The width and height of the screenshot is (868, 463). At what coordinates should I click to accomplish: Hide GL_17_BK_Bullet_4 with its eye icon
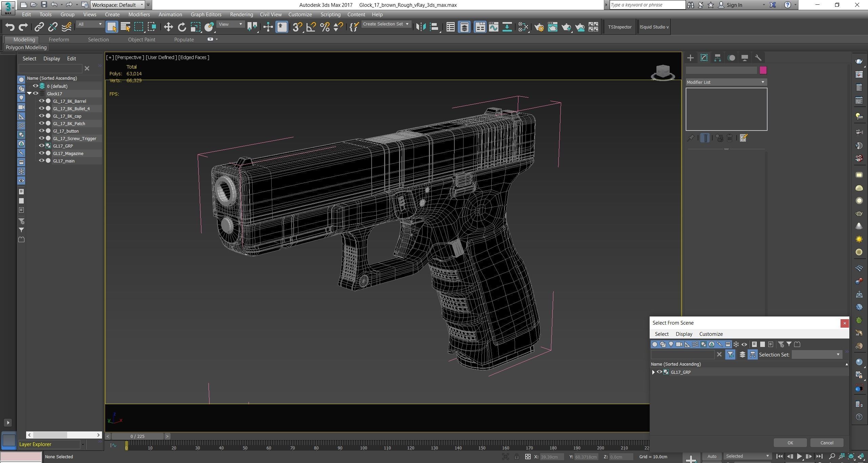click(42, 109)
